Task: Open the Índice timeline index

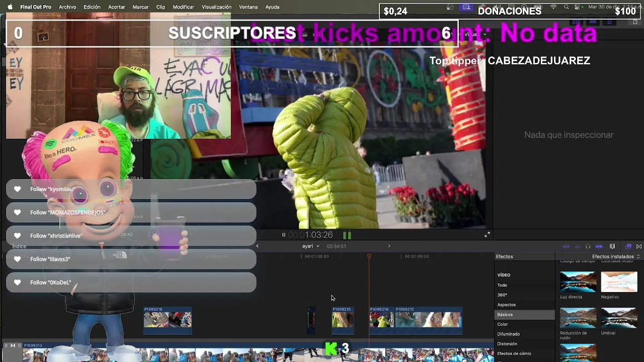Action: click(19, 246)
